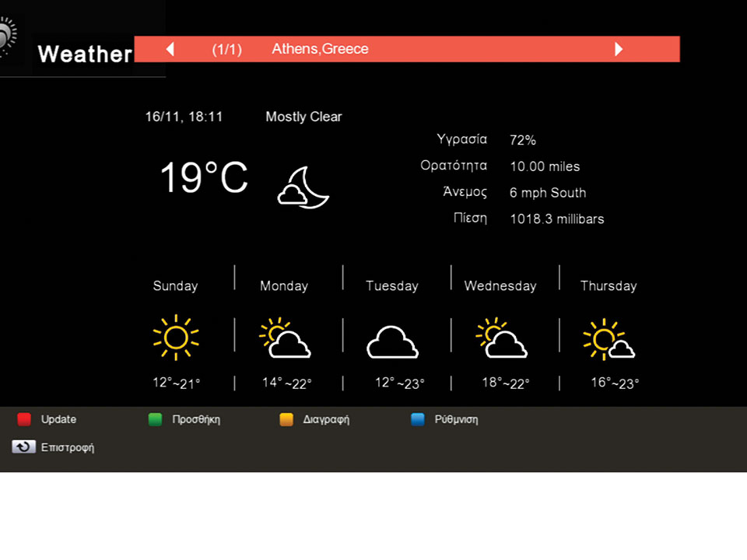Image resolution: width=747 pixels, height=560 pixels.
Task: Select the Sunday forecast day label
Action: pos(175,286)
